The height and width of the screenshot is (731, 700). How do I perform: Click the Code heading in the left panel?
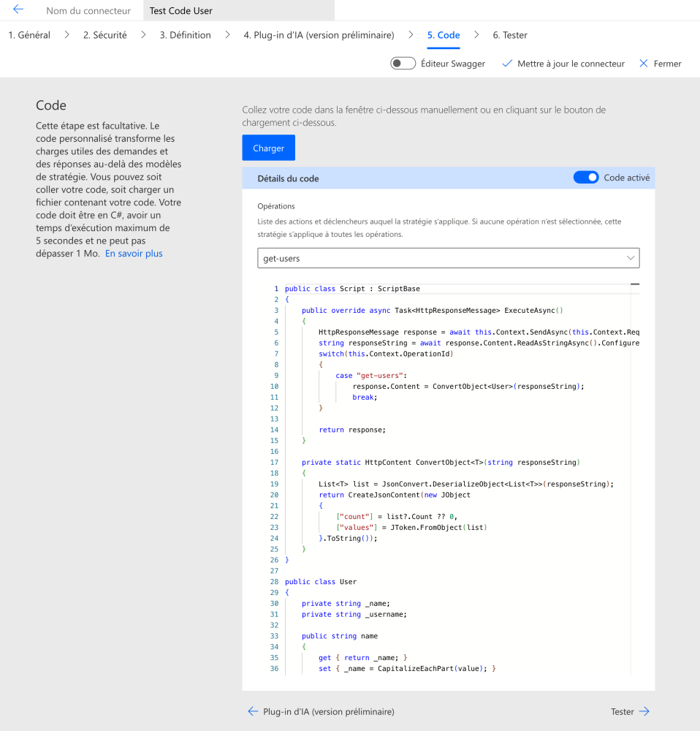(51, 105)
